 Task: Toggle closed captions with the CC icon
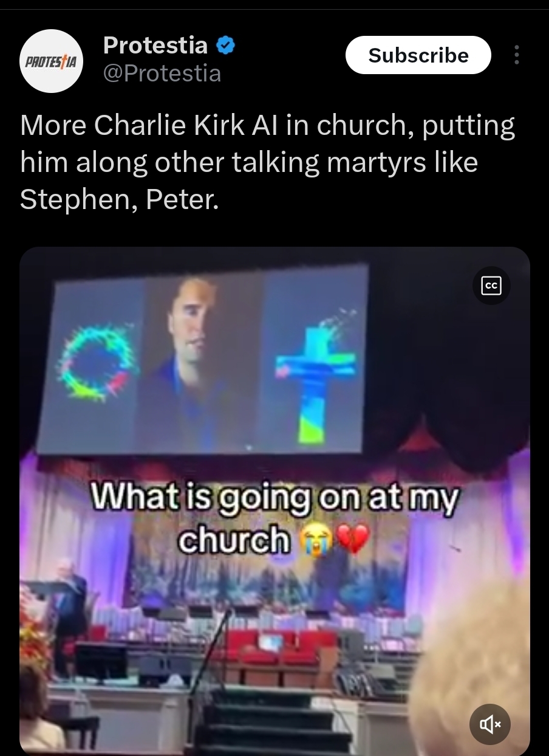491,286
